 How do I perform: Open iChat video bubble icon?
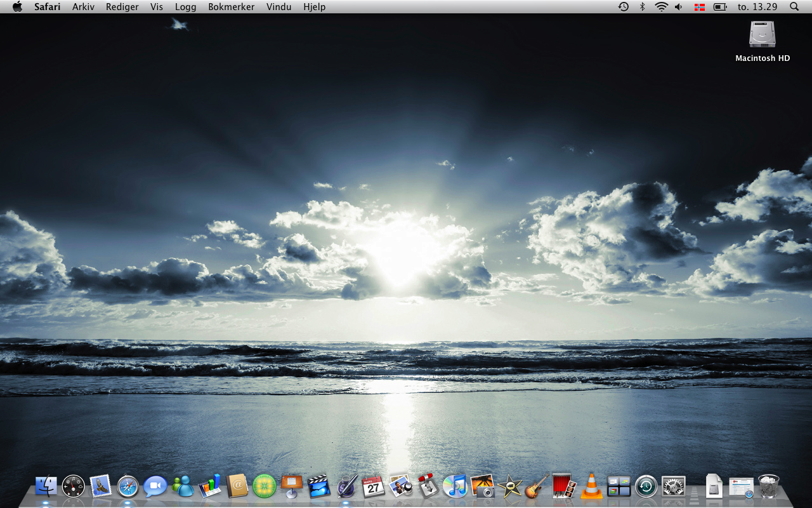[155, 486]
